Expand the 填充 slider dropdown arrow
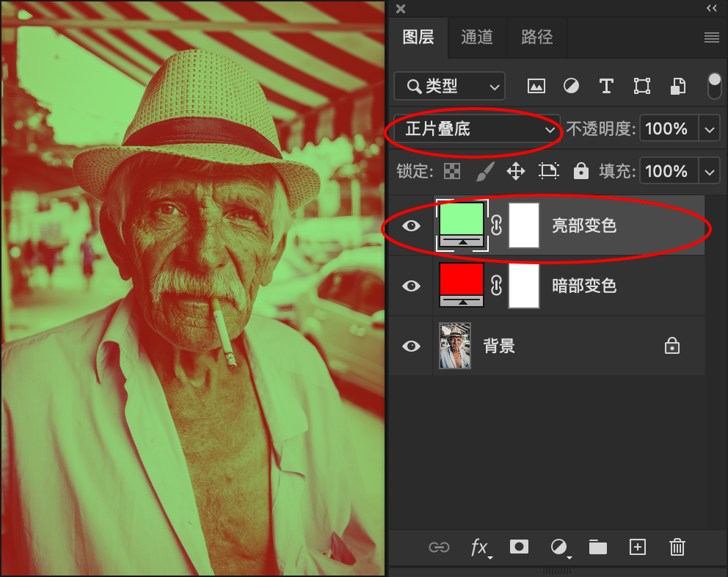The width and height of the screenshot is (728, 577). 710,173
